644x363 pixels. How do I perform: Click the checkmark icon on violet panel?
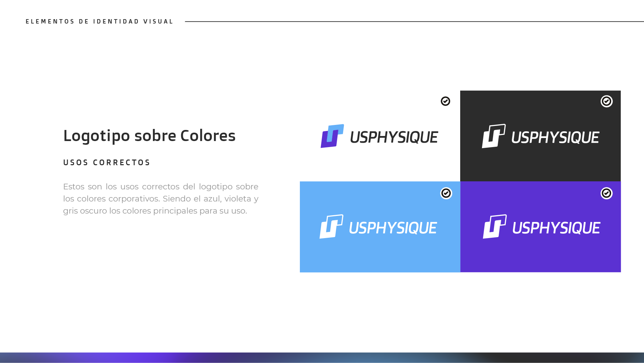606,193
